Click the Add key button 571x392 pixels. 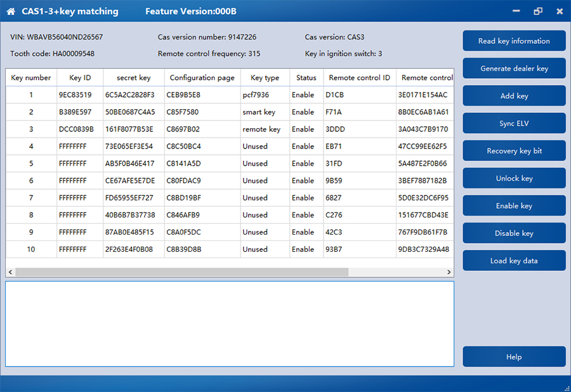[514, 96]
